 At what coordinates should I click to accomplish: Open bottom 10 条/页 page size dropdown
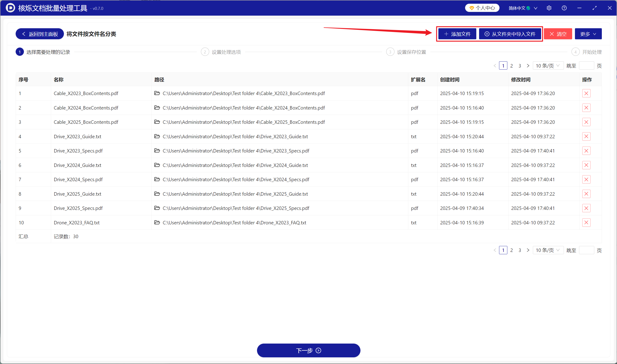tap(548, 250)
